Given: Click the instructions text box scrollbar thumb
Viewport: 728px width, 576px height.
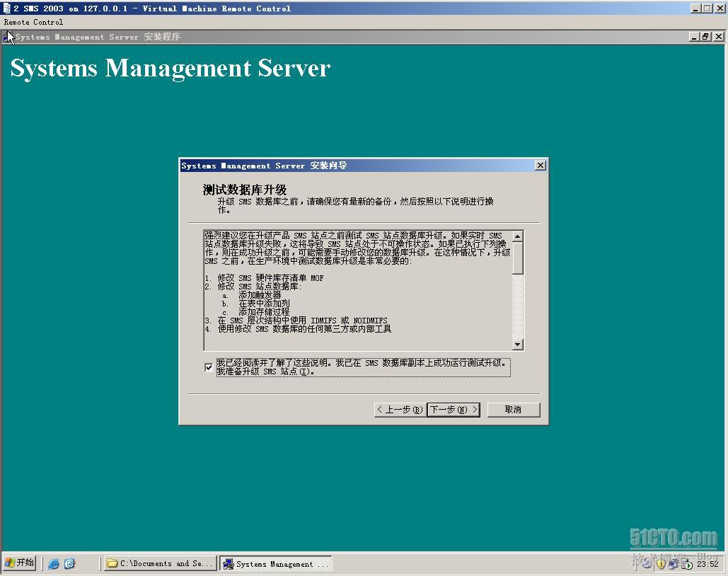Looking at the screenshot, I should coord(518,258).
